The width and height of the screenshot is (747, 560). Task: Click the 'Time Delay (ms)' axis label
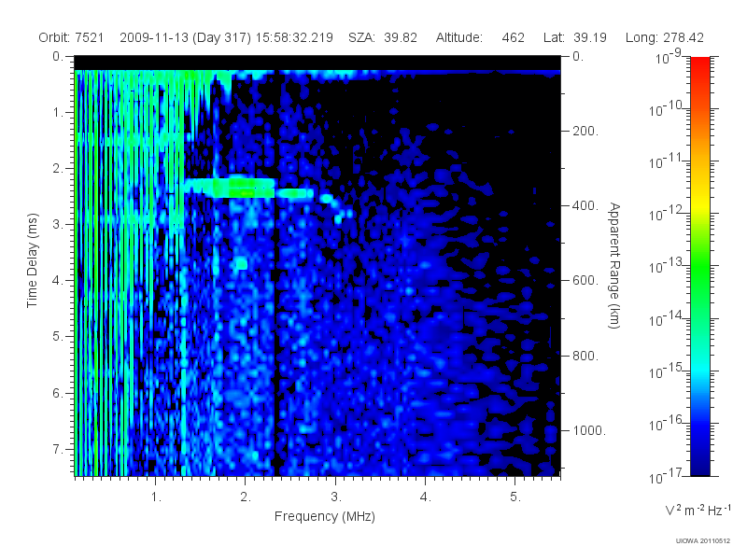click(32, 260)
